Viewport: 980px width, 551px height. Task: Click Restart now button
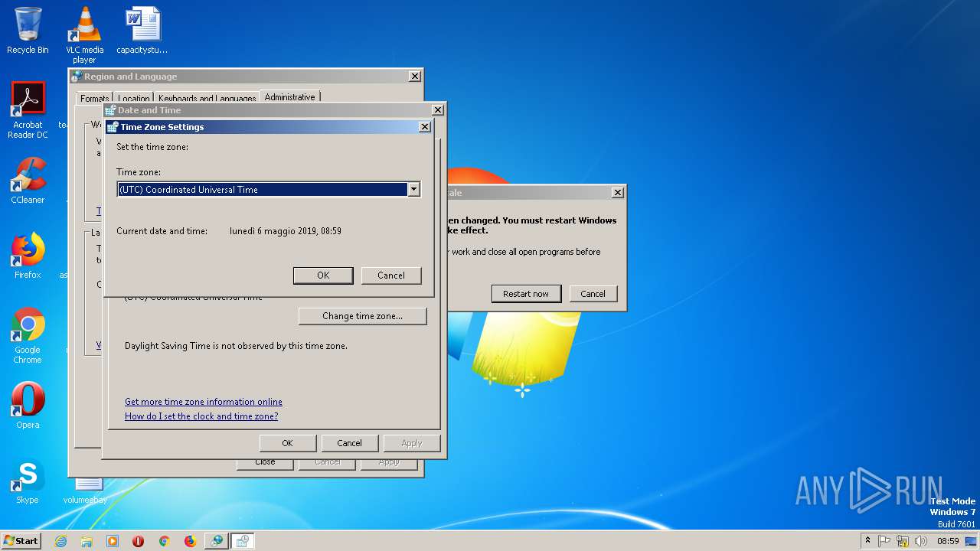(526, 294)
